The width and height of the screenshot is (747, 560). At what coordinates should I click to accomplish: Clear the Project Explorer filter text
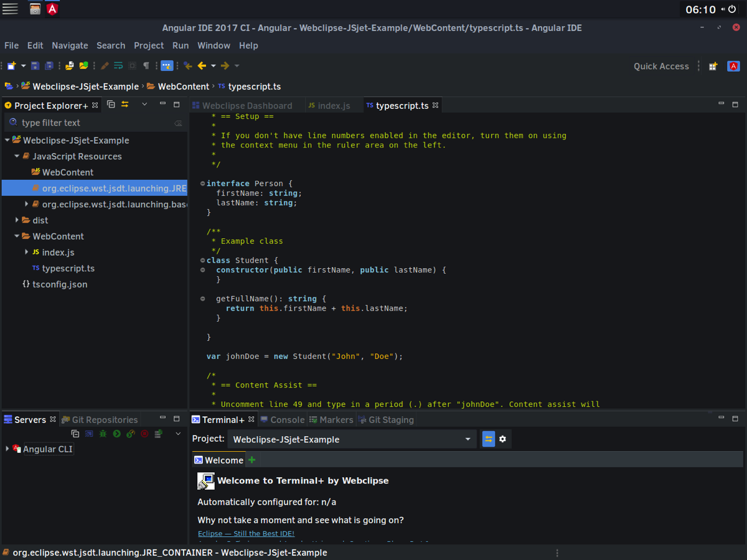point(178,123)
